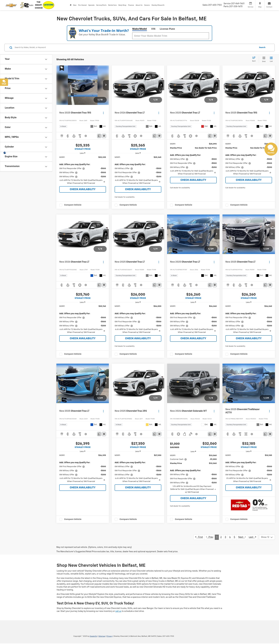Open the small Chat tab on left edge
Viewport: 279px width, 644px height.
tap(4, 82)
